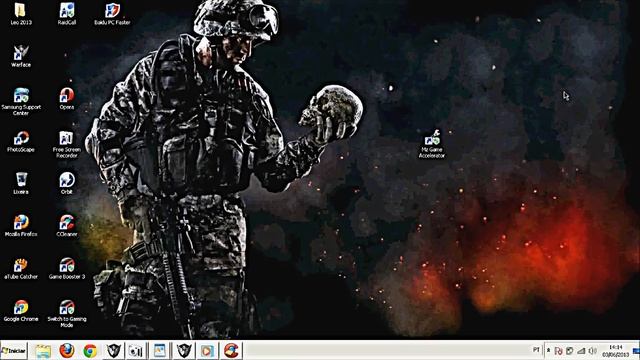Launch the Orbit desktop shortcut
Screen dimensions: 640x360
(x=67, y=183)
